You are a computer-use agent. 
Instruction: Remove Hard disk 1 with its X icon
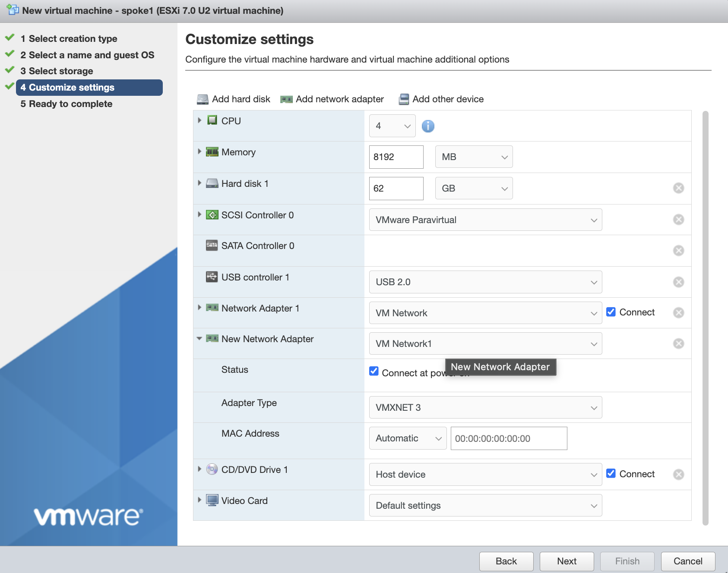[x=678, y=188]
